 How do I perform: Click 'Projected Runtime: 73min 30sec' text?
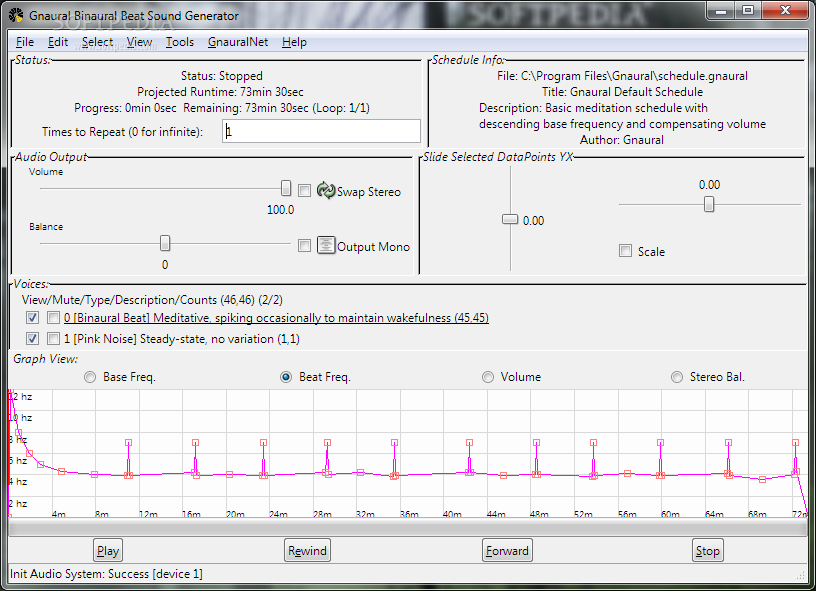click(x=220, y=92)
